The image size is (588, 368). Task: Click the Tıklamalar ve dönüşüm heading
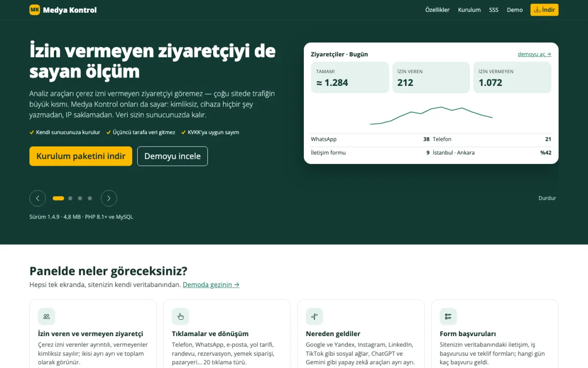click(210, 334)
